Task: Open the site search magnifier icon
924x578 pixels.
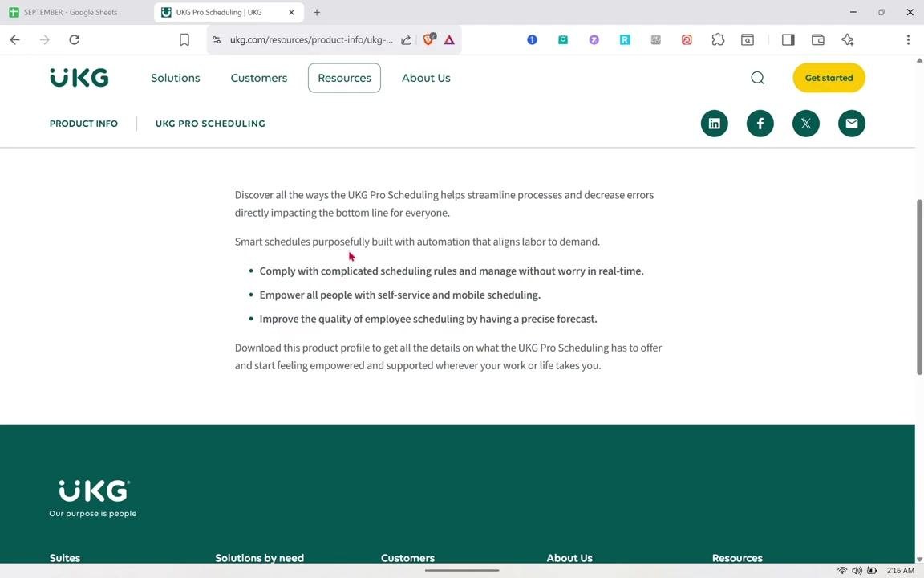Action: [757, 78]
